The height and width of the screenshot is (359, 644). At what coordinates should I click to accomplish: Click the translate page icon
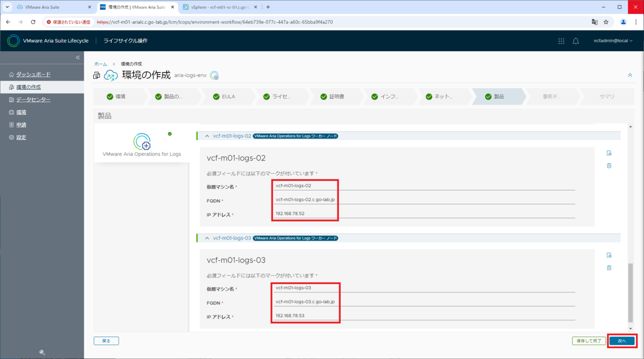point(595,22)
